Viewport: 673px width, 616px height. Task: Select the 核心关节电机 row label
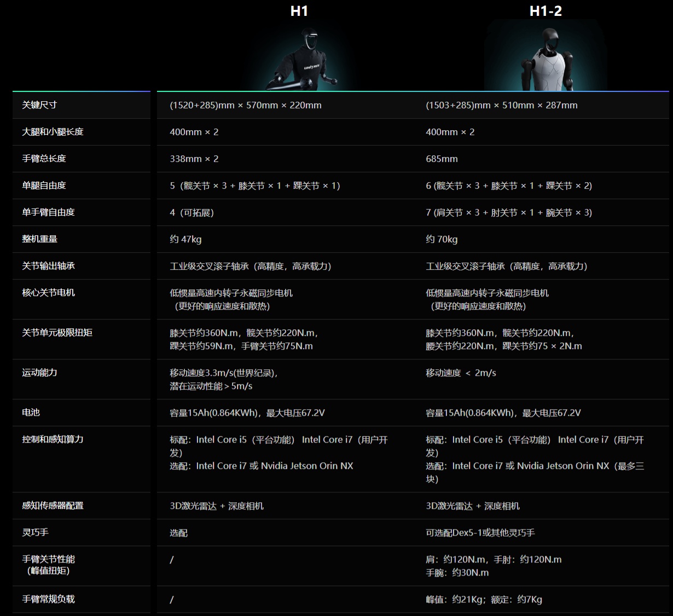pos(48,293)
